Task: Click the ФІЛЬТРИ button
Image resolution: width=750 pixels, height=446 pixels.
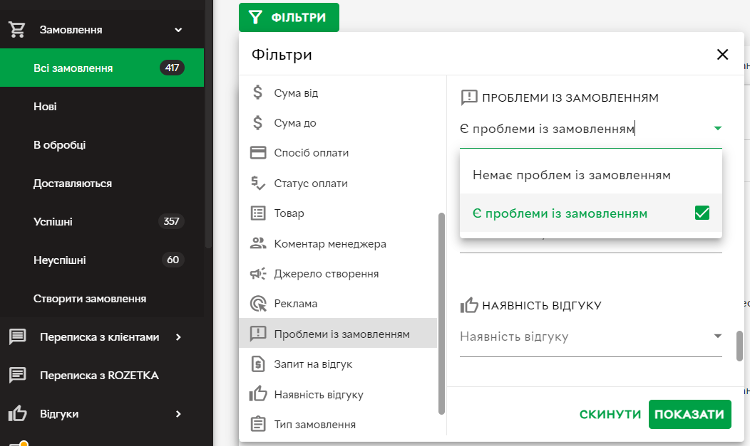Action: point(289,18)
